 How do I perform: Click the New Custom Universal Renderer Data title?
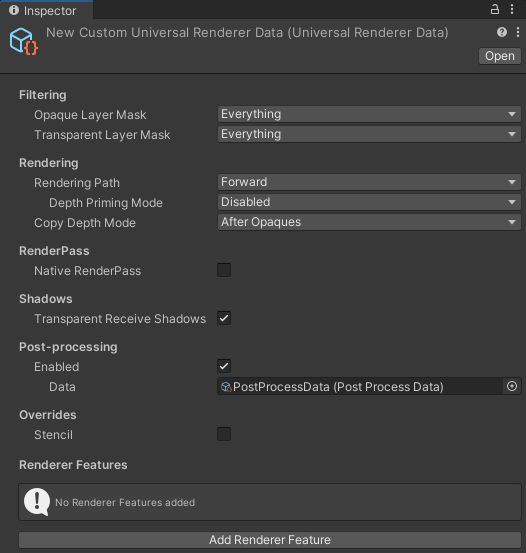click(247, 32)
